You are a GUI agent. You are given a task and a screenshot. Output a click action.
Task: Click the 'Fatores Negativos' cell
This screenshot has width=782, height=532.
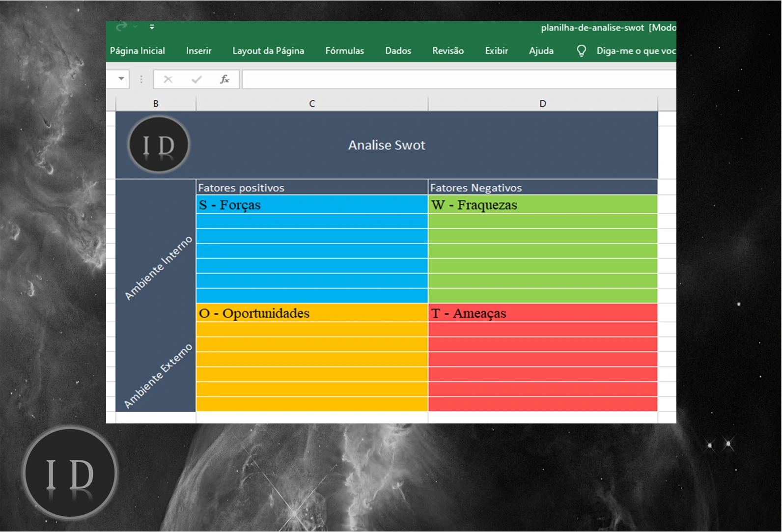coord(543,188)
